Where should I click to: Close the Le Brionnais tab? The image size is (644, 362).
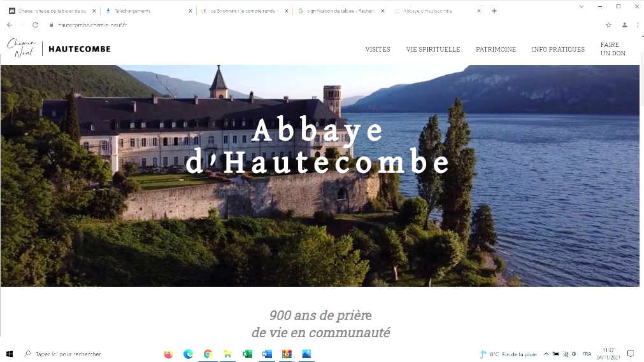click(286, 11)
